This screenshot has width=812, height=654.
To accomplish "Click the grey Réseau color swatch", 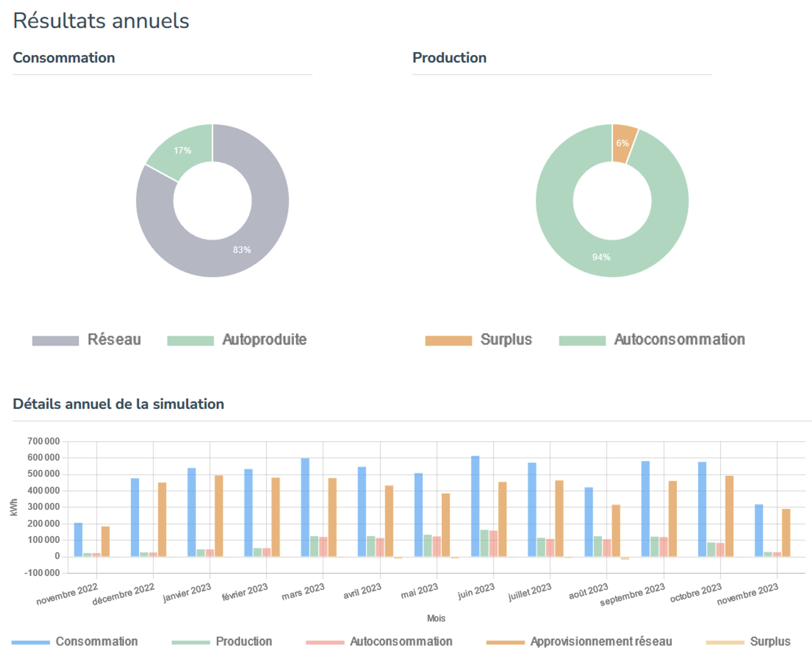I will point(55,341).
